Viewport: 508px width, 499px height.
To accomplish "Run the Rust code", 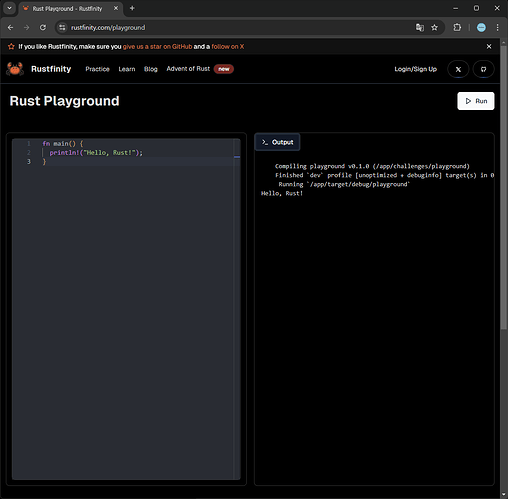I will coord(476,101).
